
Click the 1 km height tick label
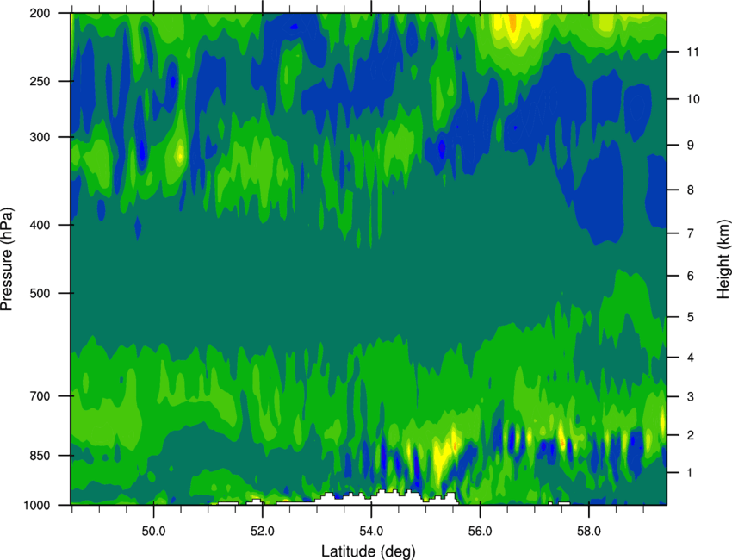pos(690,473)
